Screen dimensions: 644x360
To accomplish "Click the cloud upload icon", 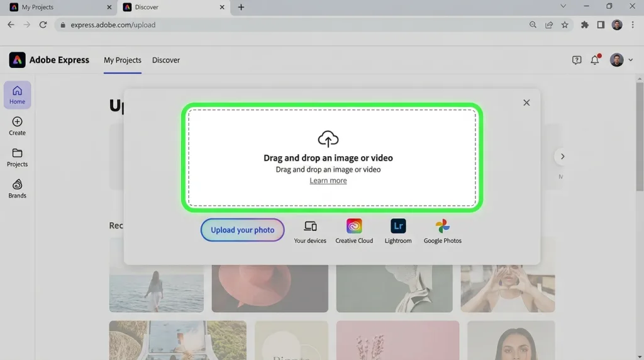I will point(328,139).
